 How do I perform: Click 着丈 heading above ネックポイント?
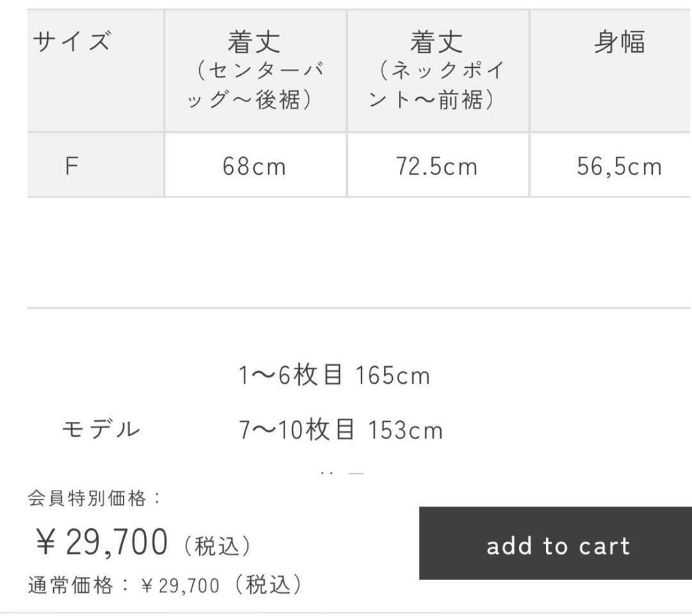[x=437, y=43]
